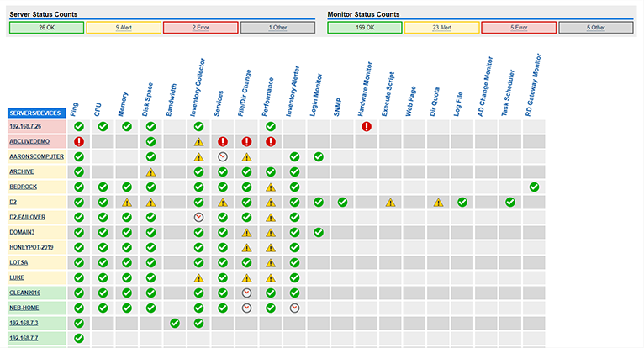Click the Inventory Alerter clock icon for NEB-HOME
The image size is (644, 348).
(x=294, y=308)
